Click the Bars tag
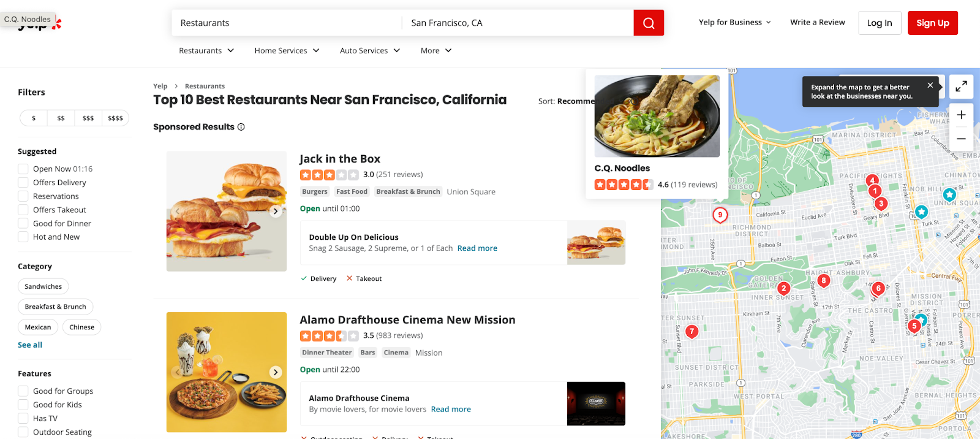 (x=367, y=353)
